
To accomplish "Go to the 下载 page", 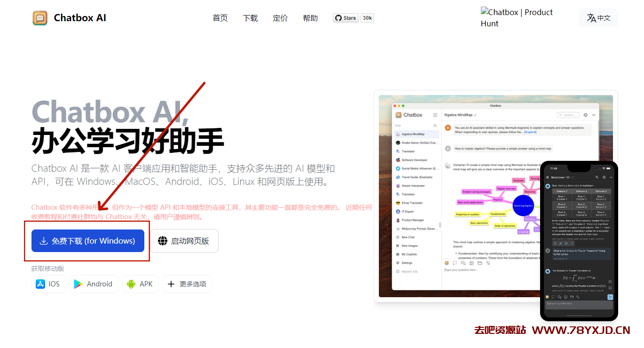I will click(250, 18).
